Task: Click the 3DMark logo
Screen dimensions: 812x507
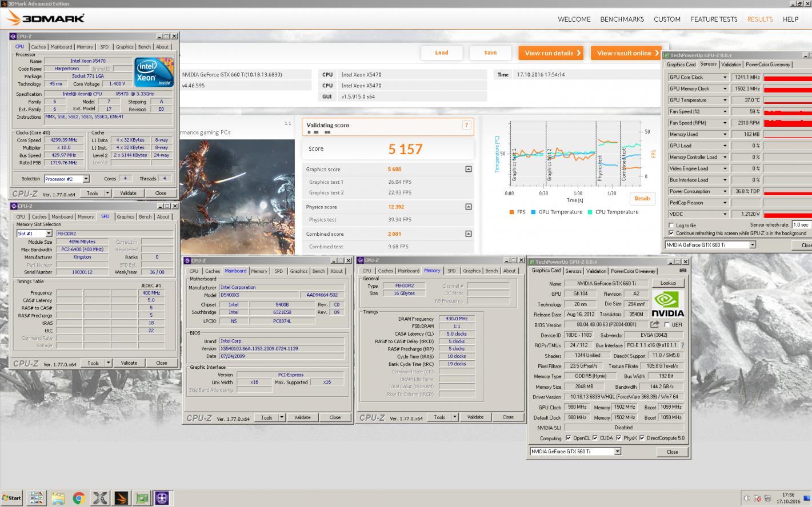Action: point(46,19)
